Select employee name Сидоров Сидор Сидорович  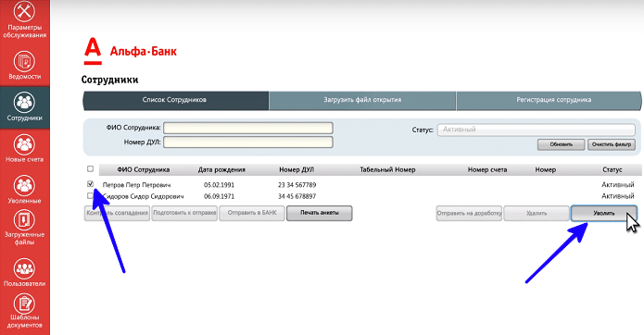[x=143, y=196]
